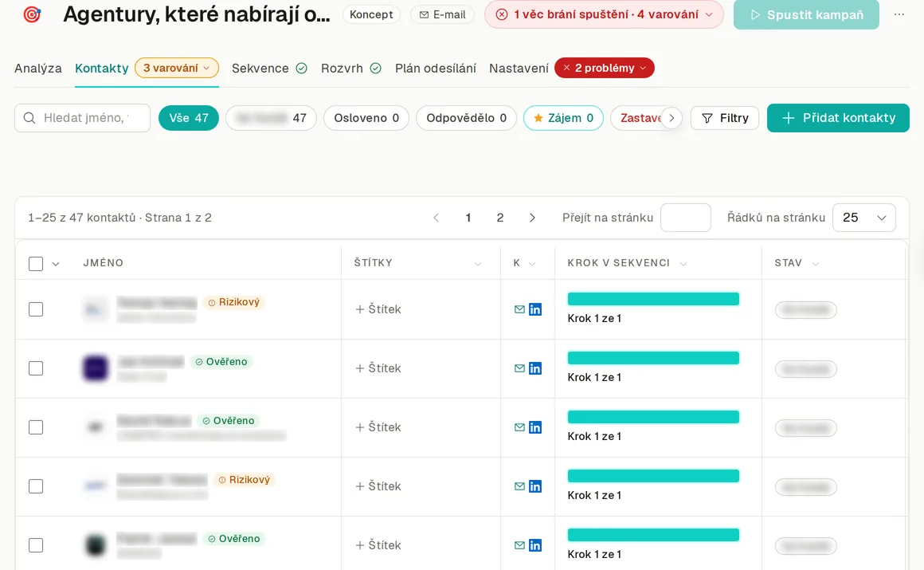Open the Řádků na stránku 25 dropdown

[864, 218]
